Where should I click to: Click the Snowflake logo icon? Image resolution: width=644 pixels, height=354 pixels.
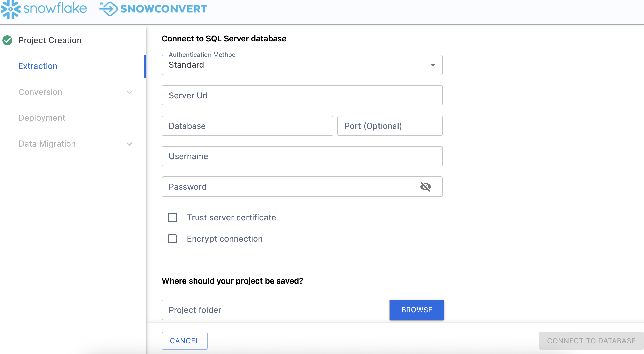[10, 9]
